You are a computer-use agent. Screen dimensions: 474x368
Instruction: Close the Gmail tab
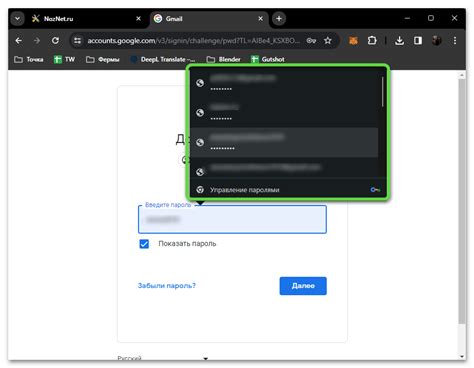pos(261,19)
